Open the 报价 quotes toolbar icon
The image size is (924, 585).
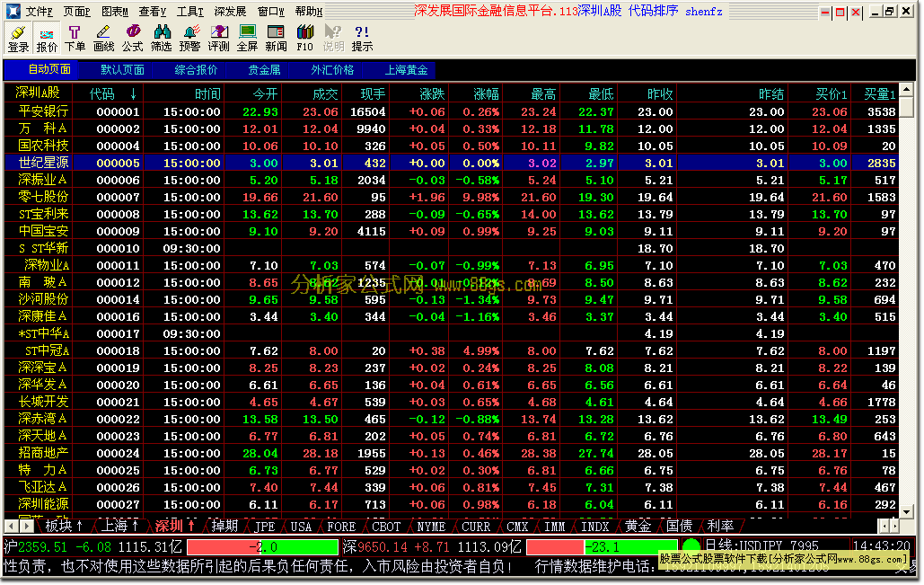[47, 39]
